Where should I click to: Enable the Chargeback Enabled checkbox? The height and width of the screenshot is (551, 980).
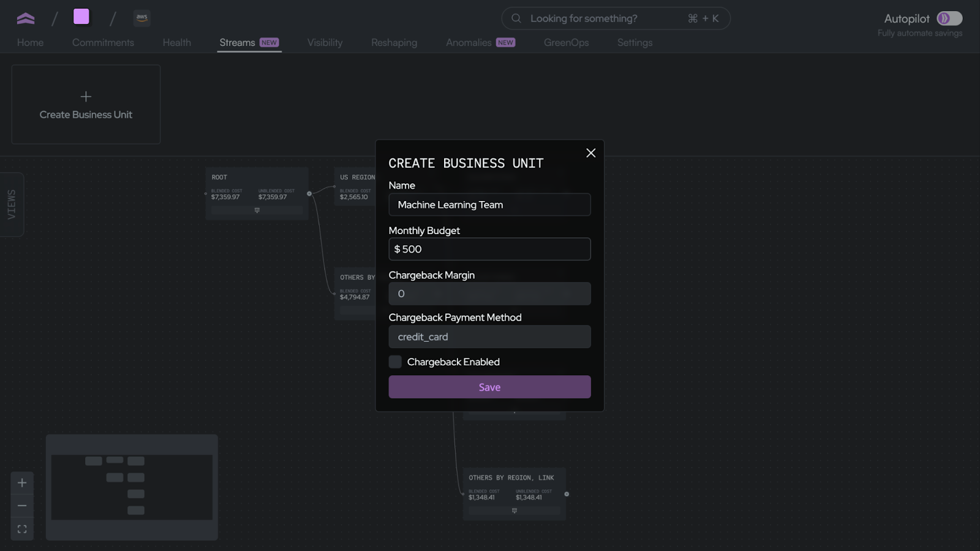point(395,362)
